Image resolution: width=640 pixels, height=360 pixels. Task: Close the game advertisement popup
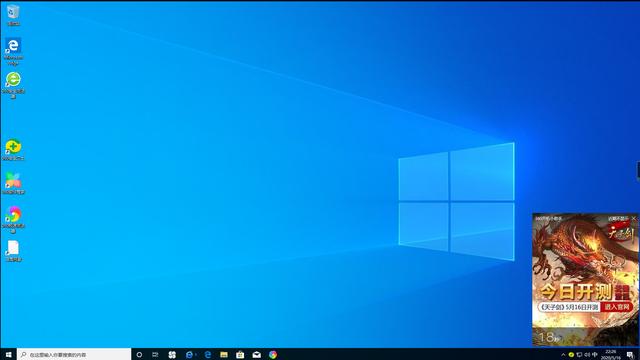[x=634, y=218]
